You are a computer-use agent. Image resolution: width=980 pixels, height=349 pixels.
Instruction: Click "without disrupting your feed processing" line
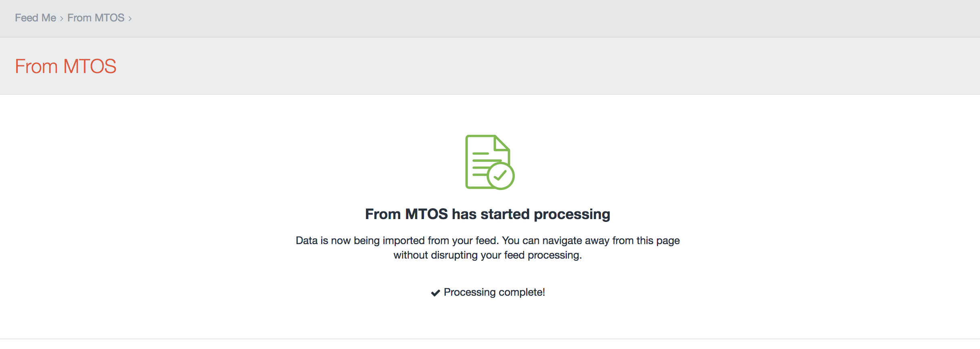pyautogui.click(x=487, y=255)
